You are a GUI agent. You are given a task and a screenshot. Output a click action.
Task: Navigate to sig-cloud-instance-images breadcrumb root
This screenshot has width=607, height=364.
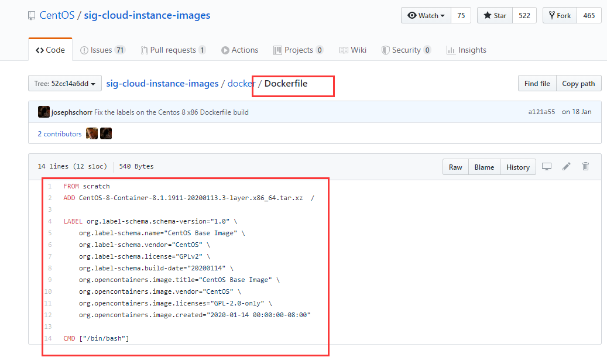(x=162, y=83)
